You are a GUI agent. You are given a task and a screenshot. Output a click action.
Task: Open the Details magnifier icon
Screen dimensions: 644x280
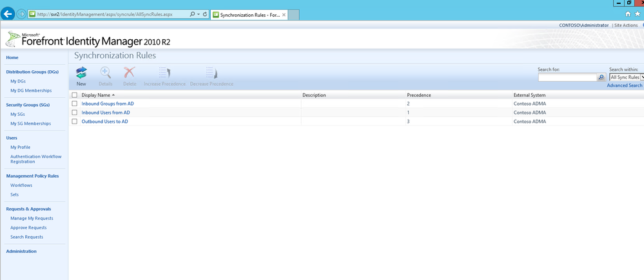[106, 73]
